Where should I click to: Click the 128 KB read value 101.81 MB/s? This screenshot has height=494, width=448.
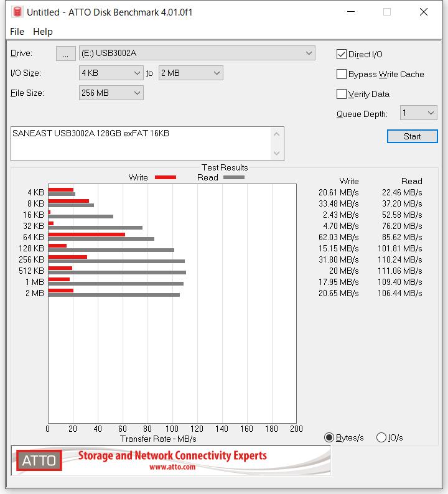(x=400, y=248)
